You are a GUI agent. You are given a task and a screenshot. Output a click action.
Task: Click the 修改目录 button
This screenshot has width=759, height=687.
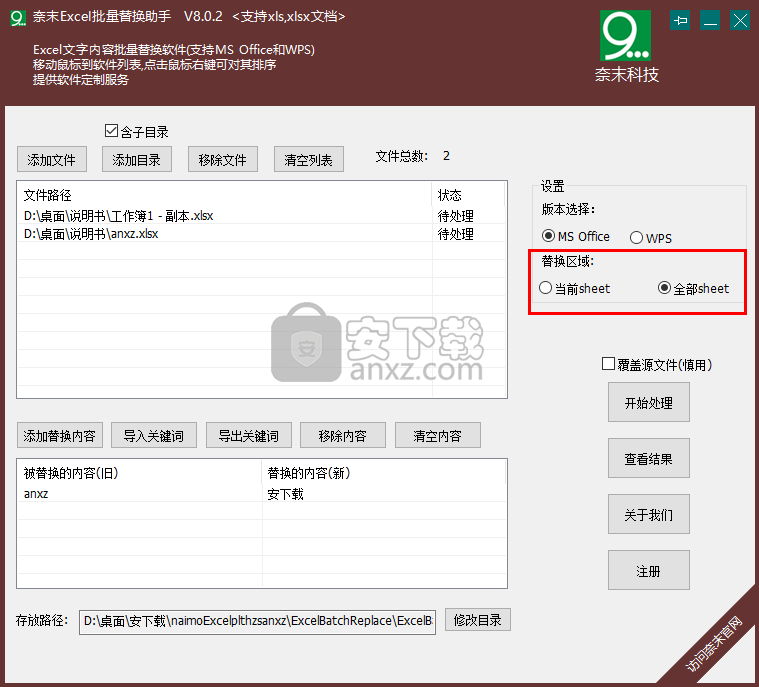pos(478,620)
